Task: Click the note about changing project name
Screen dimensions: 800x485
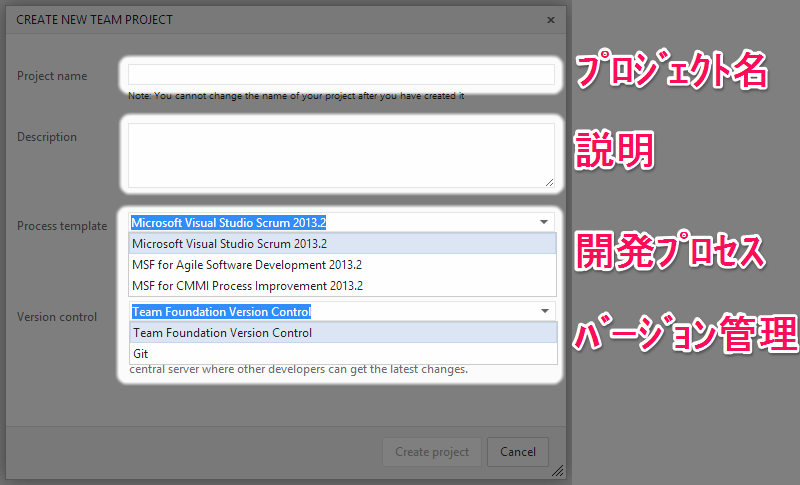Action: (296, 95)
